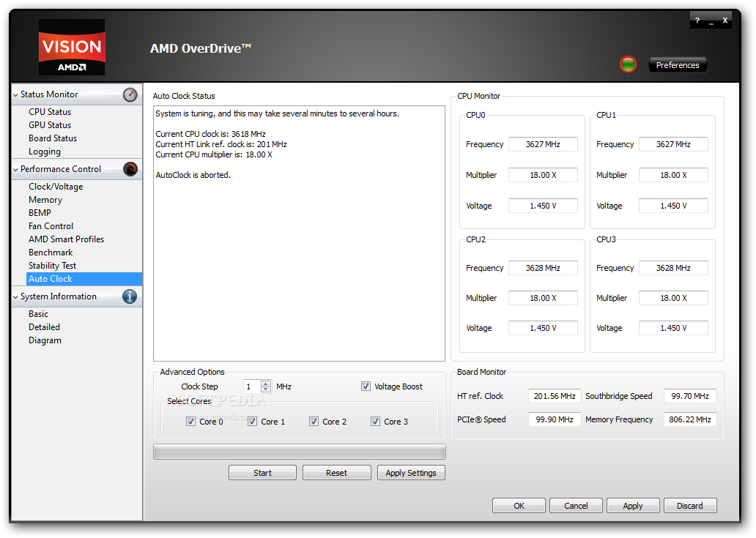Click the Cancel button
The image size is (756, 538).
pos(576,506)
